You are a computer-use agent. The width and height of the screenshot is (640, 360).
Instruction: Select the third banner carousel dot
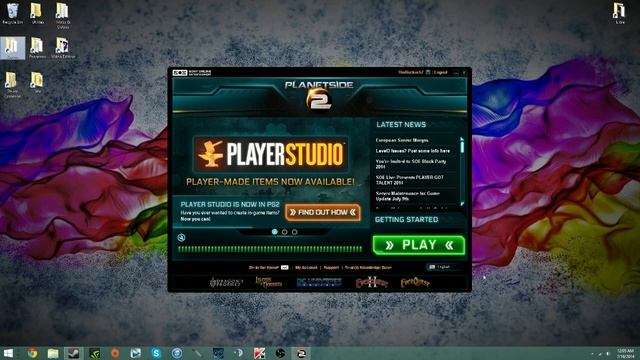tap(295, 232)
